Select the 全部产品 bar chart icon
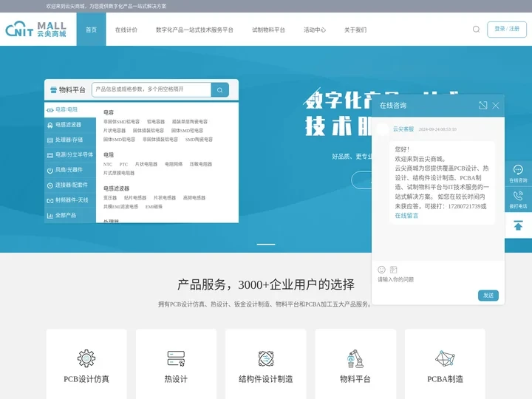 (x=50, y=216)
